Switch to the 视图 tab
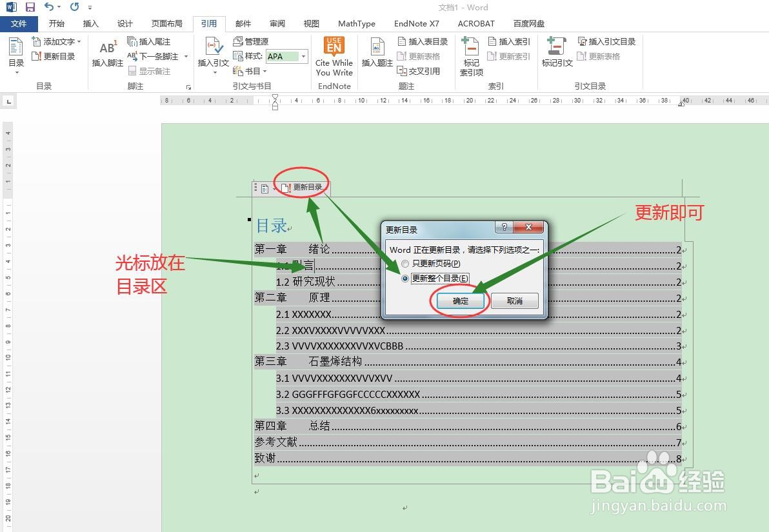The image size is (769, 532). 312,23
